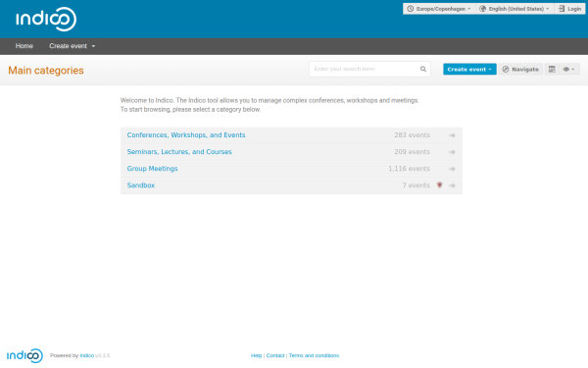588x368 pixels.
Task: Click the Login button
Action: (569, 9)
